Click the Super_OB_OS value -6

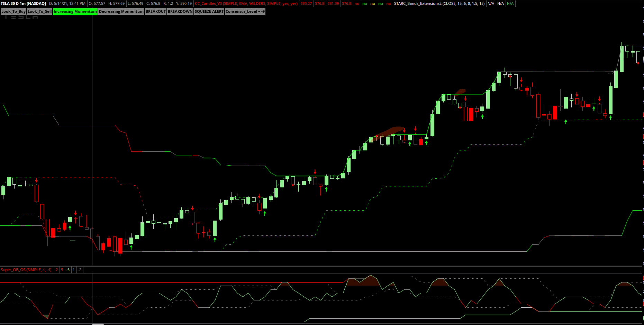tap(68, 270)
